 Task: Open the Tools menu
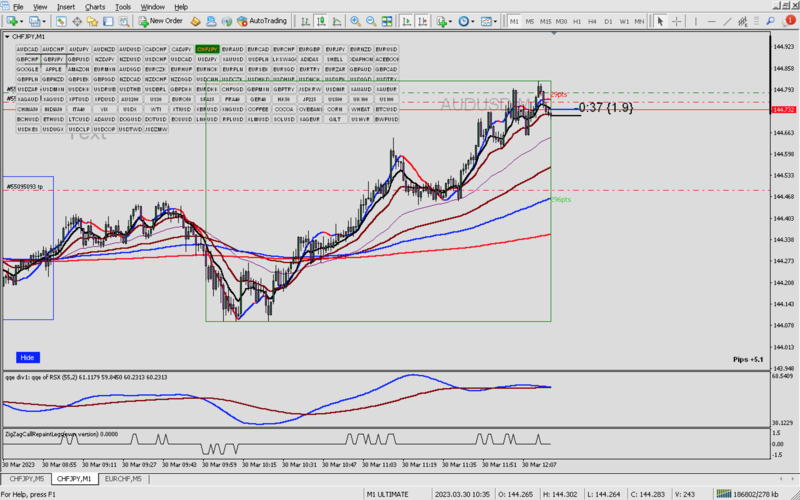(x=123, y=7)
